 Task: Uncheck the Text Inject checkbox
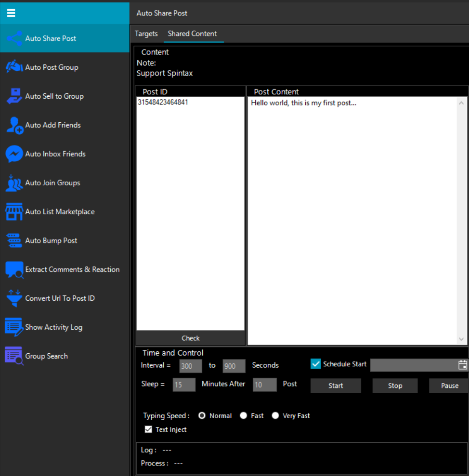(148, 429)
